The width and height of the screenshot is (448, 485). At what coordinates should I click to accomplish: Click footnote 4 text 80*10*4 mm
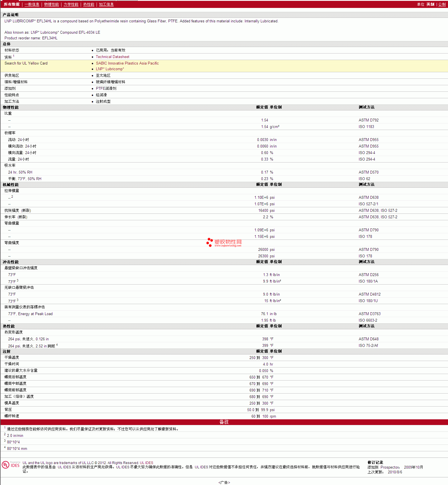(x=17, y=449)
